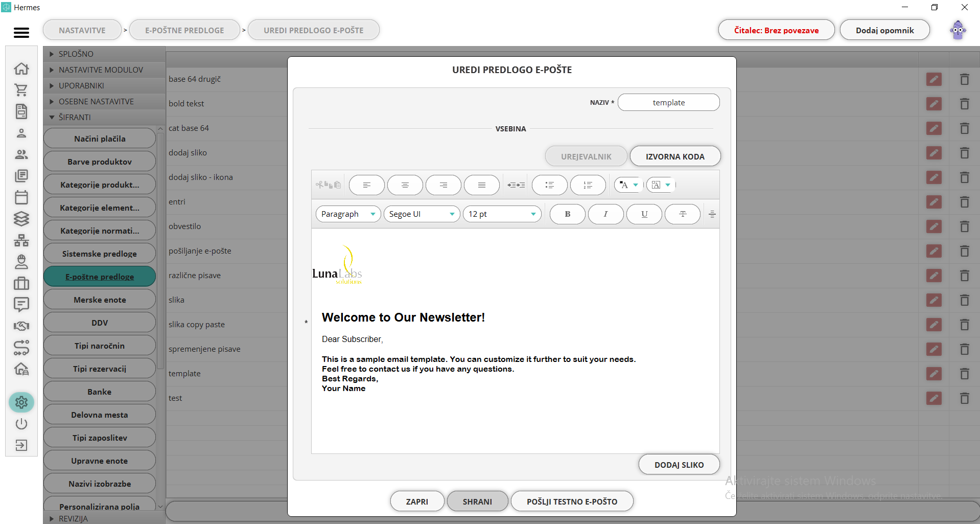Screen dimensions: 980x524
Task: Collapse the ŠIFRANTI section
Action: [104, 117]
